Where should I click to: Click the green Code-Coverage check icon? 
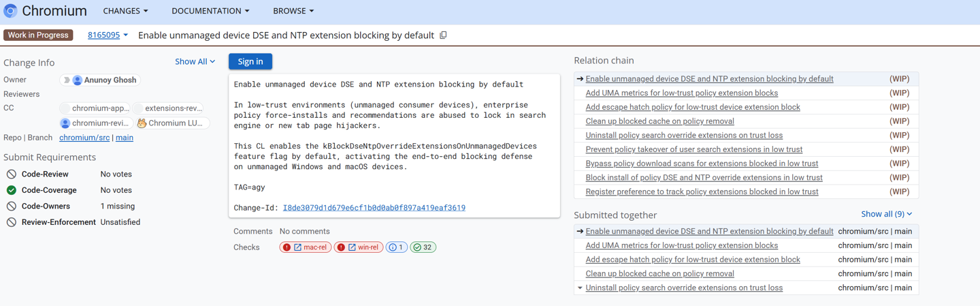point(12,190)
